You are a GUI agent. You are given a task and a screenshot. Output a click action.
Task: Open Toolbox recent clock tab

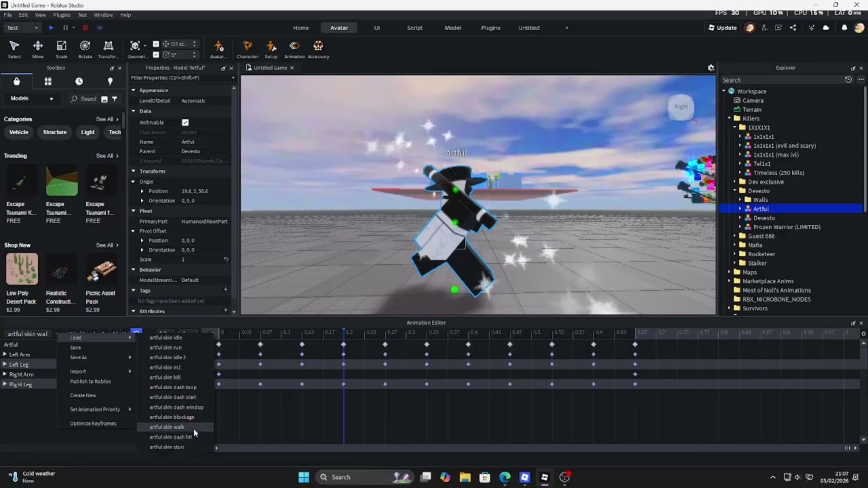[79, 81]
